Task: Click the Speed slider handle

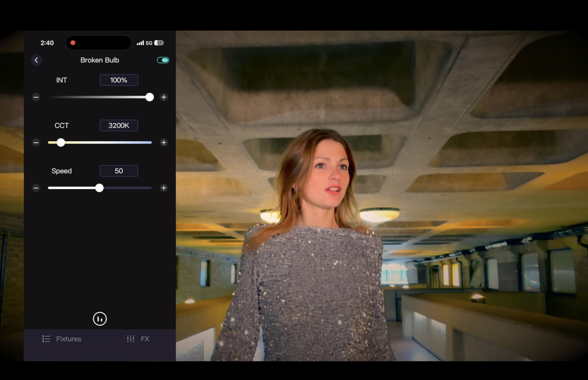Action: click(99, 188)
